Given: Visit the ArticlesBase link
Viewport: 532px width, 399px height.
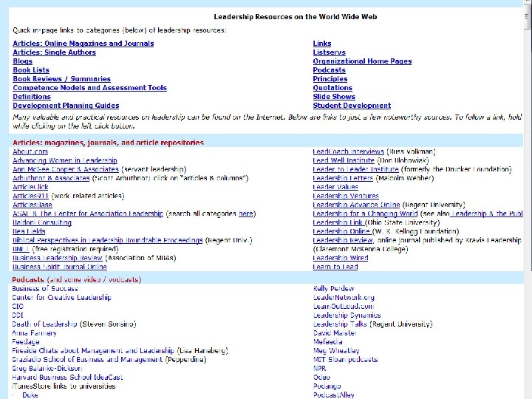Looking at the screenshot, I should click(33, 204).
